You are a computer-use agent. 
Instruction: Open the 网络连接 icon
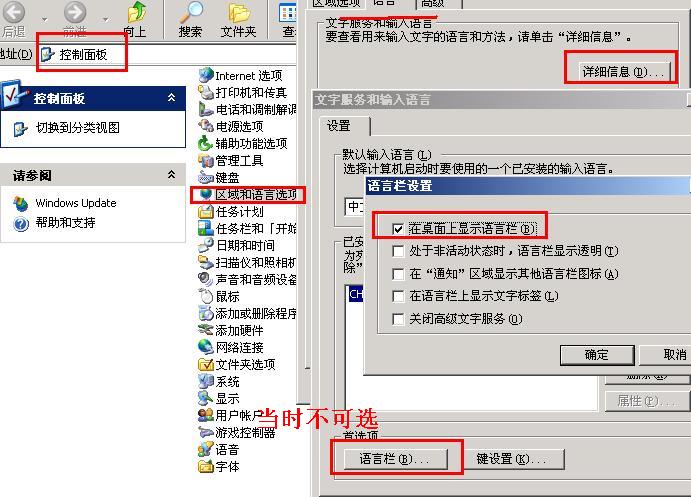point(206,347)
